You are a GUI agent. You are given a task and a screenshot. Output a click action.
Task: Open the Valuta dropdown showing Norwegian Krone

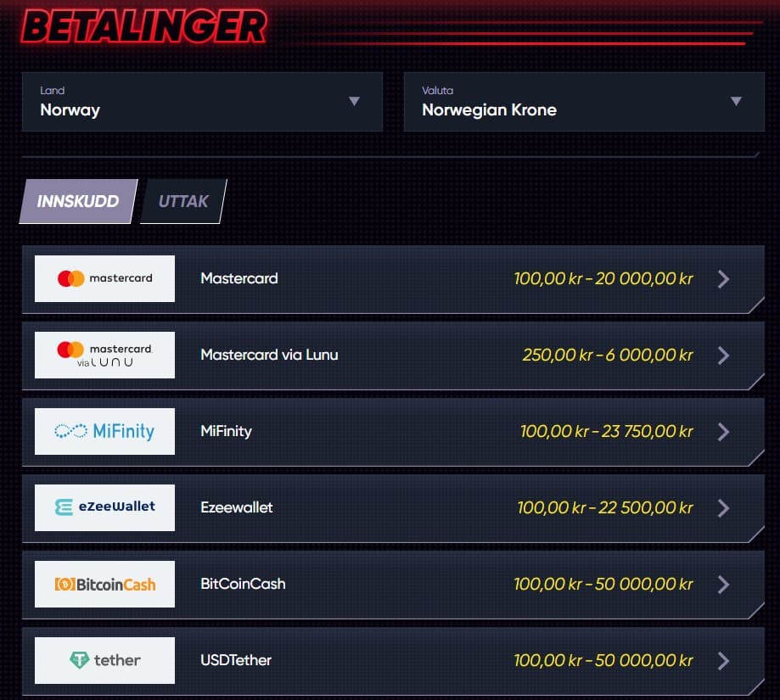(584, 102)
